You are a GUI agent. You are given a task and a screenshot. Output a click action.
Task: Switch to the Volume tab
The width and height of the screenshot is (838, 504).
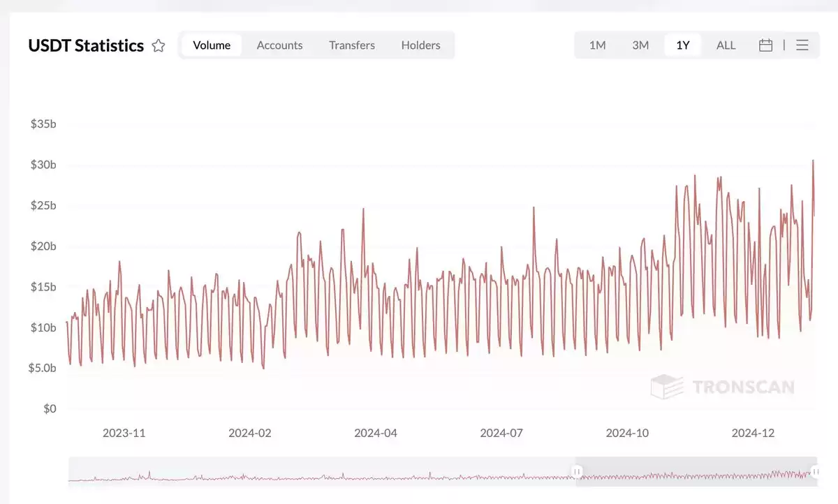tap(212, 45)
